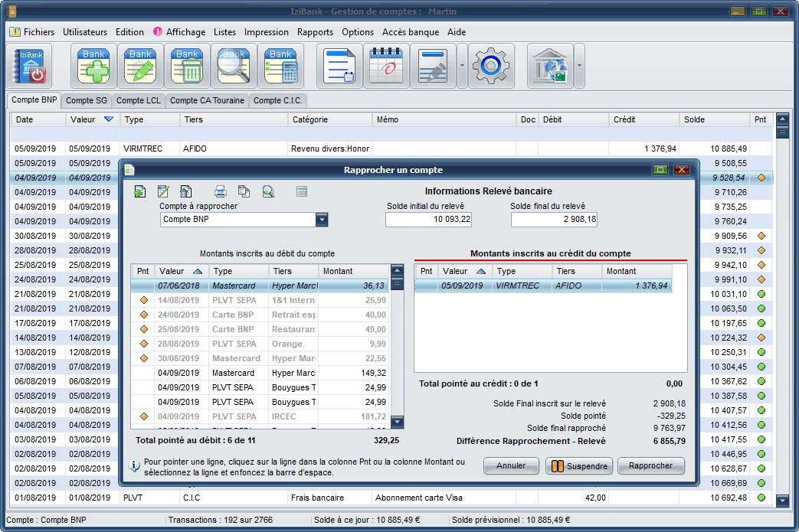Click the calculator icon in reconcile dialog
This screenshot has width=799, height=532.
[302, 191]
